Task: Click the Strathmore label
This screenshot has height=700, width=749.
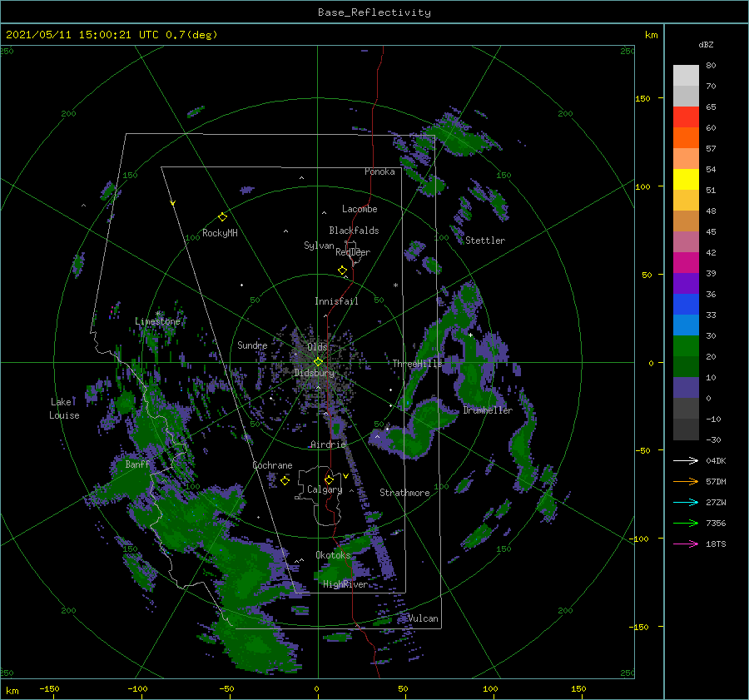Action: click(404, 493)
